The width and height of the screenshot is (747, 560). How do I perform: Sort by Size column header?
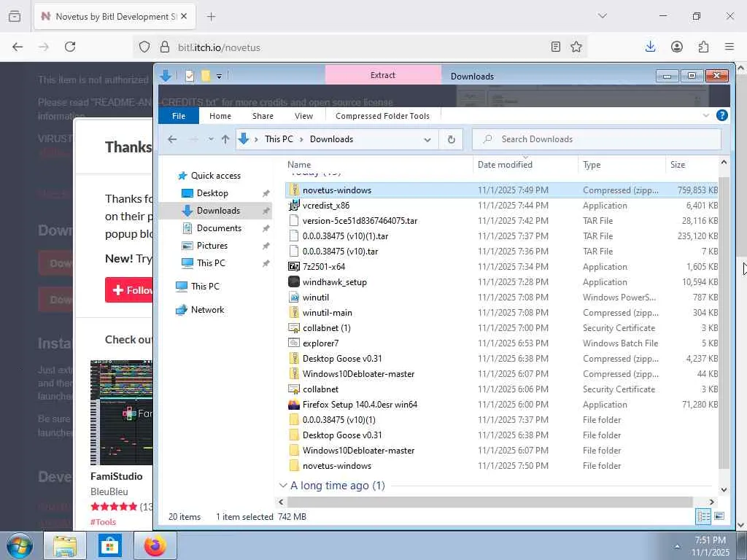tap(678, 165)
